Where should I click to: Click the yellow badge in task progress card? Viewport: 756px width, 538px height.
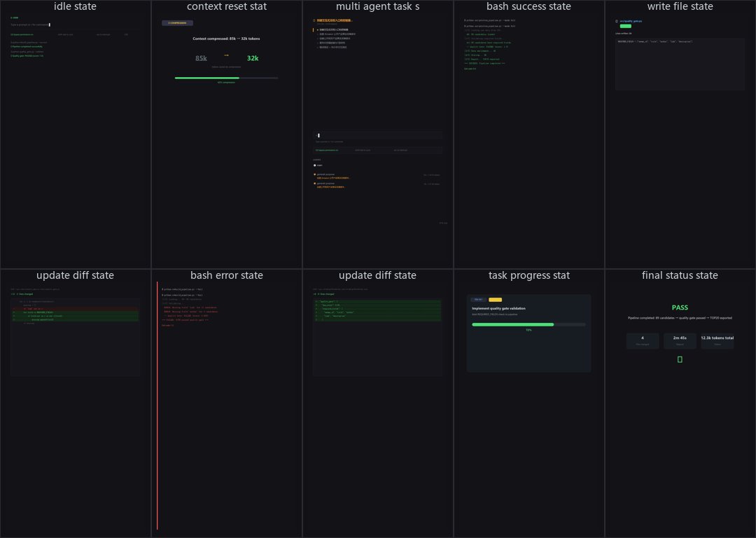click(x=495, y=300)
